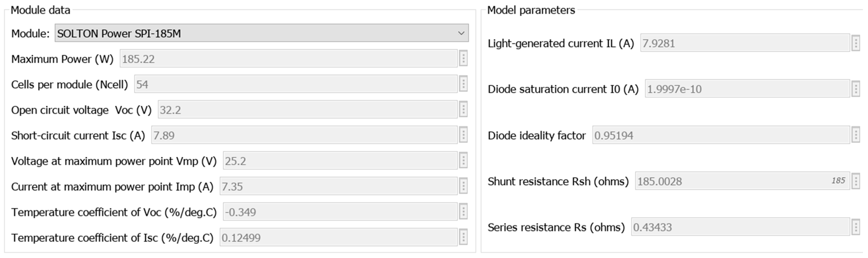This screenshot has width=868, height=258.
Task: Open the dots menu beside the Imp field
Action: (463, 186)
